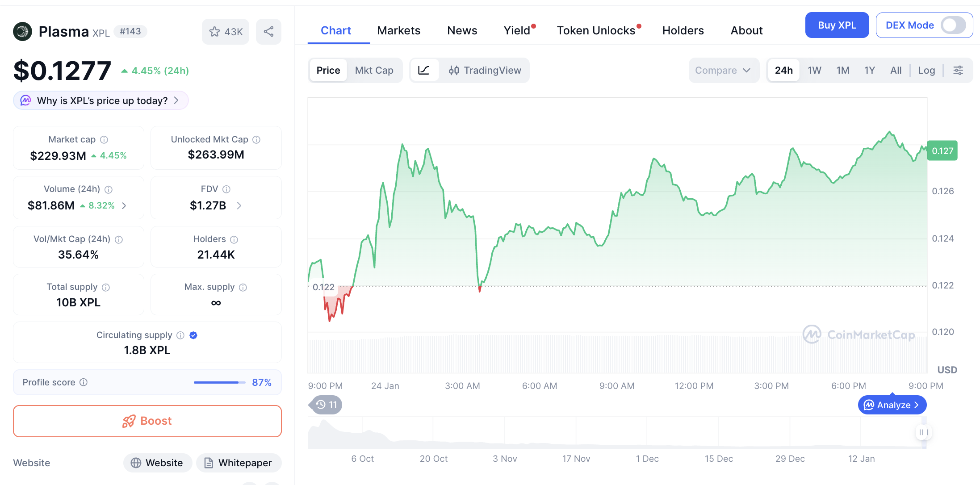The height and width of the screenshot is (485, 980).
Task: Click the Profile score info icon
Action: (x=84, y=382)
